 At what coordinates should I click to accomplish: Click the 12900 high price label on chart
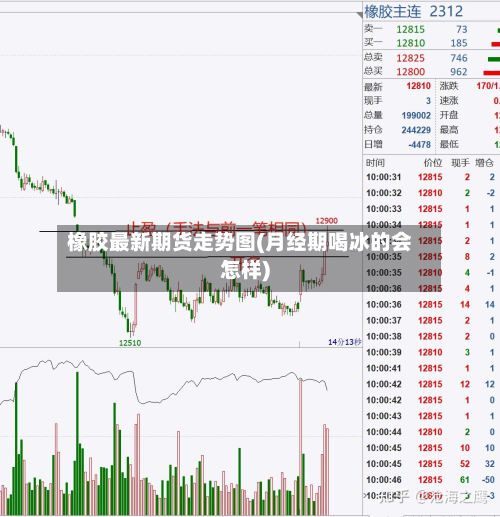tap(327, 221)
